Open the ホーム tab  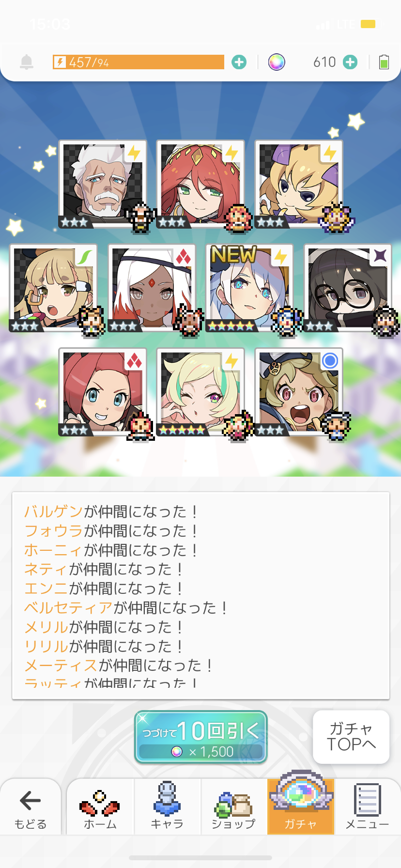click(100, 807)
